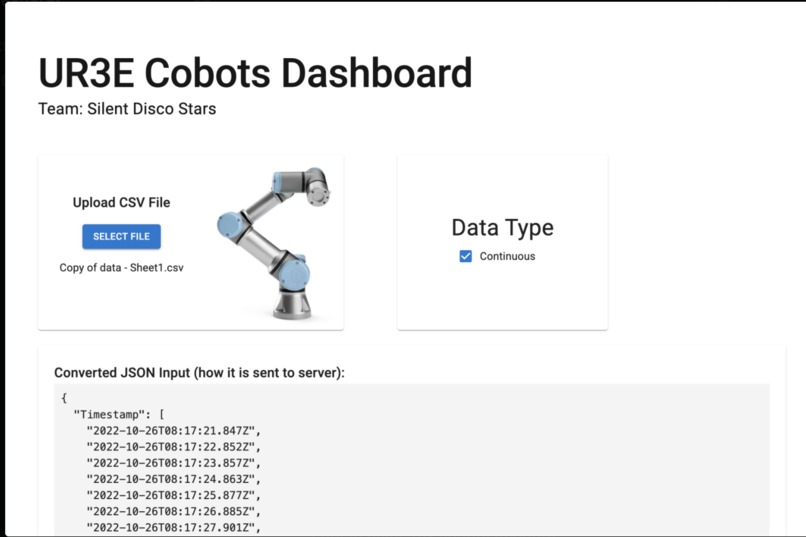
Task: Click the Upload CSV File label
Action: click(x=121, y=202)
